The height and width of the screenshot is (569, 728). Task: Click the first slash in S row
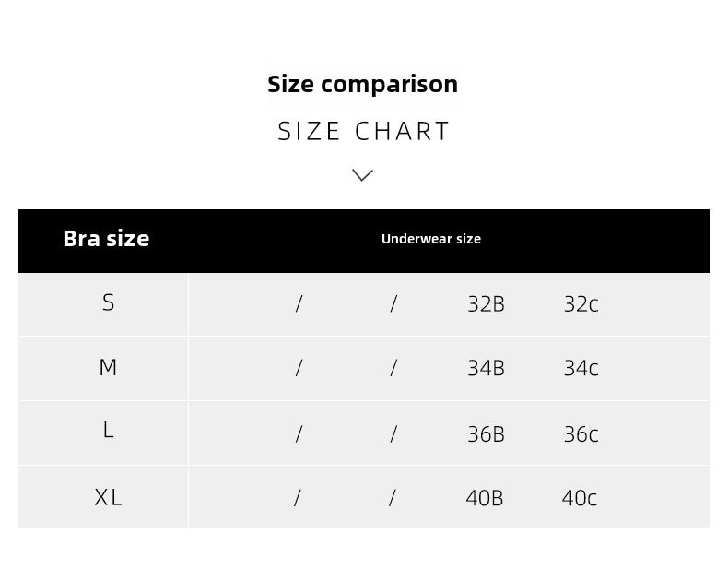pos(299,304)
